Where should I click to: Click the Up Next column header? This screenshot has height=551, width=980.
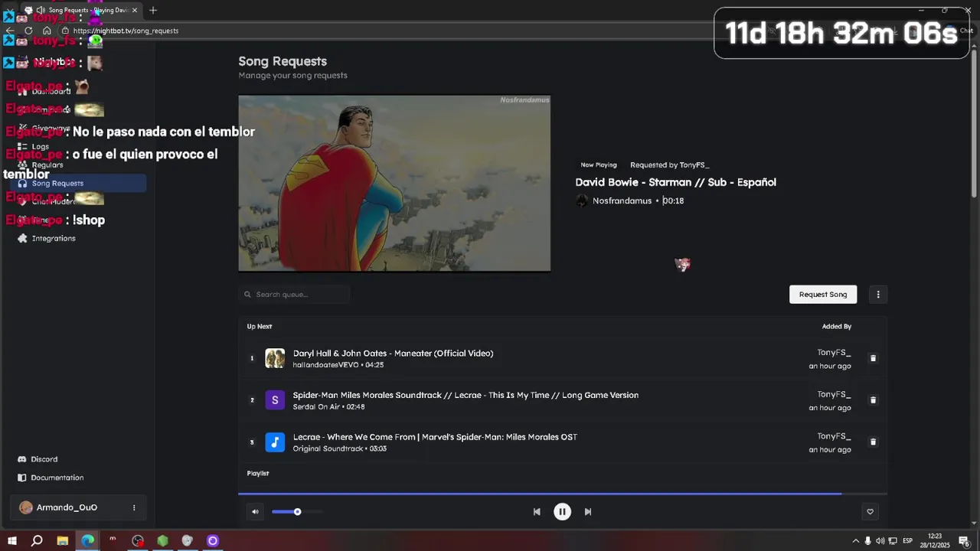pos(260,326)
